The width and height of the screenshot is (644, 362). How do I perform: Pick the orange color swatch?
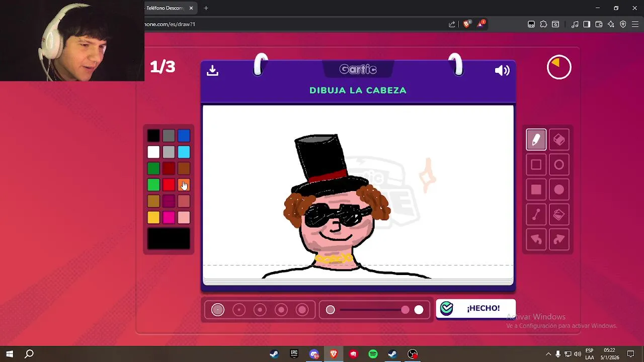[x=184, y=185]
